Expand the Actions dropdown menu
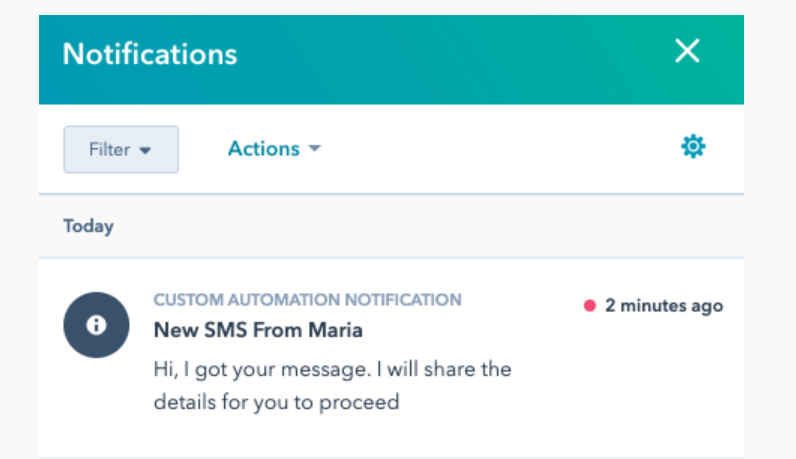Viewport: 796px width, 459px height. [274, 149]
